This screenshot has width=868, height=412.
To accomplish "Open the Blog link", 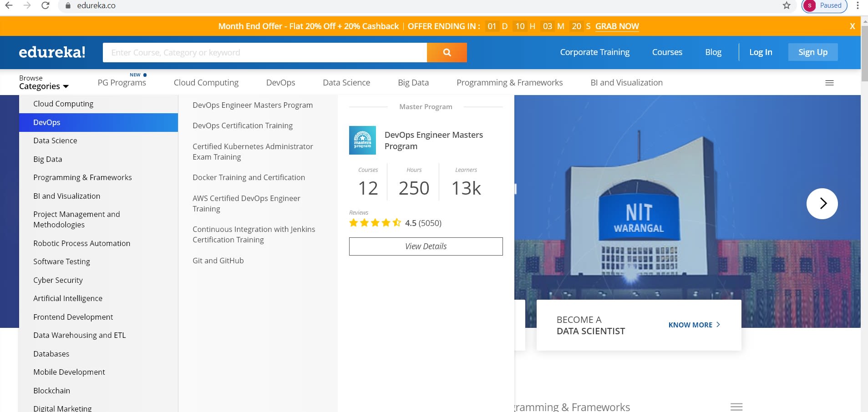I will click(x=713, y=52).
